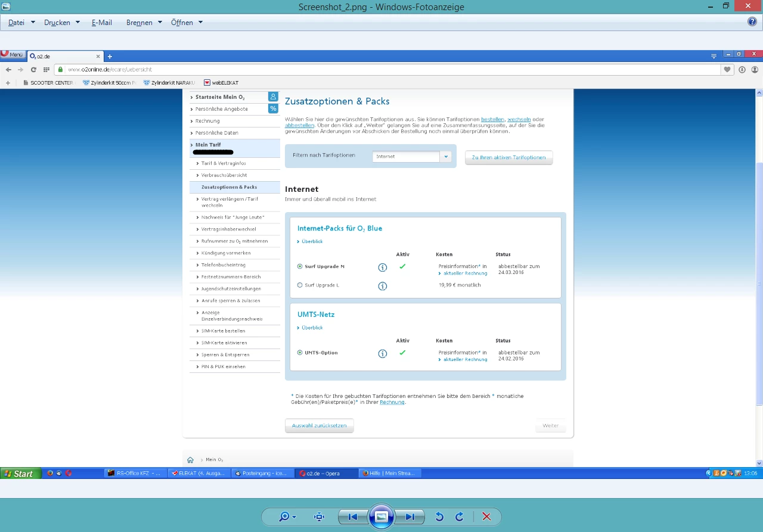Show info for Surf Upgrade M
Viewport: 763px width, 532px height.
pos(383,267)
